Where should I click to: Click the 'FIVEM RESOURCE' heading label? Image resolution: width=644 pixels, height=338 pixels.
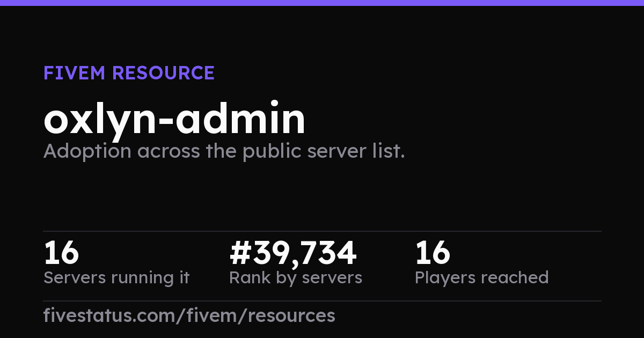[x=129, y=73]
